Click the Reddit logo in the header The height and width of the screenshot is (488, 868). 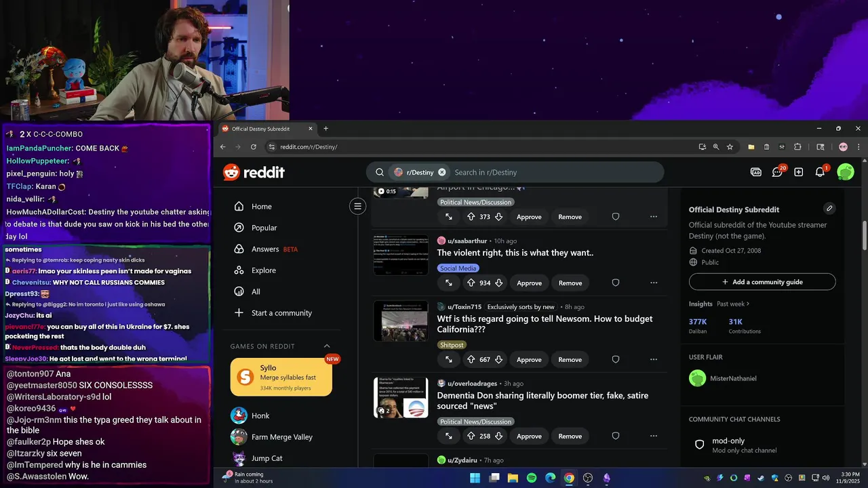pos(254,172)
